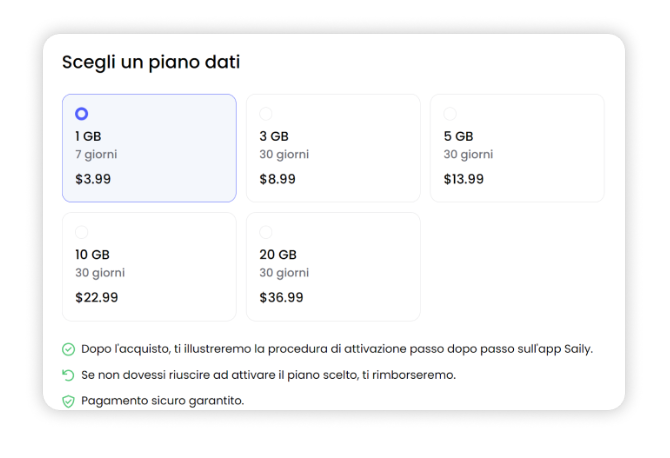Select the 5 GB plan radio button
This screenshot has width=670, height=458.
click(x=450, y=114)
